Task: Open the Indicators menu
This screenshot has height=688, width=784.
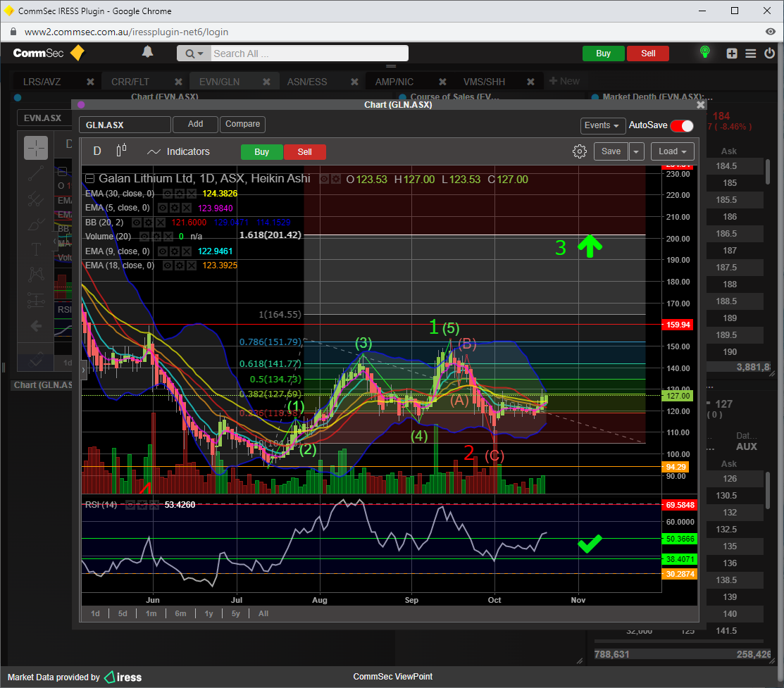Action: coord(178,151)
